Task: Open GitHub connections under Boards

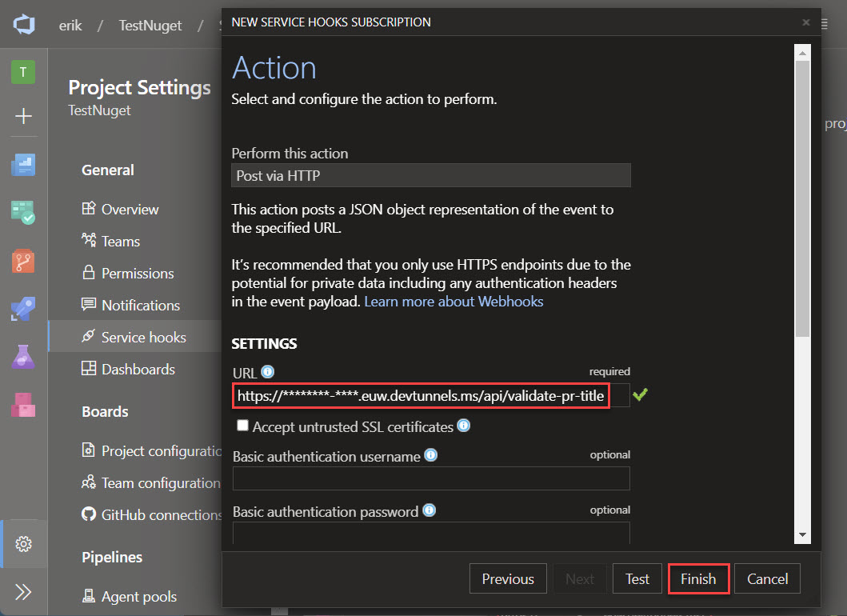Action: click(x=151, y=514)
